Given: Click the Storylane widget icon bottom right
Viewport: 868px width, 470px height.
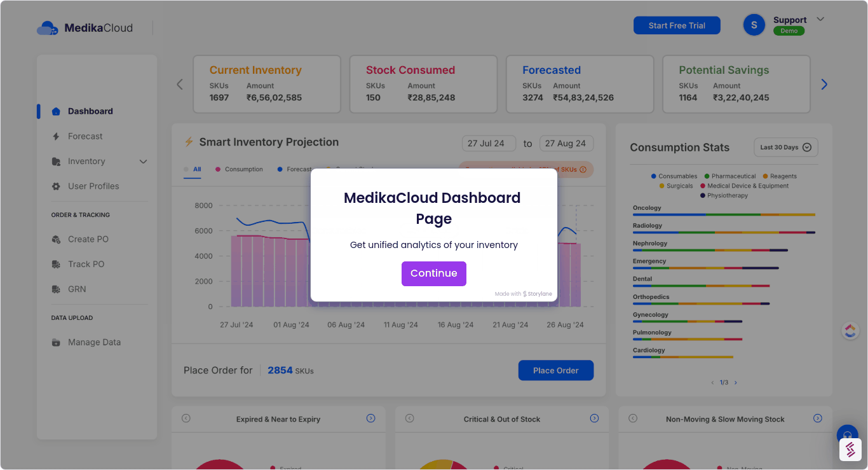Looking at the screenshot, I should pos(850,450).
